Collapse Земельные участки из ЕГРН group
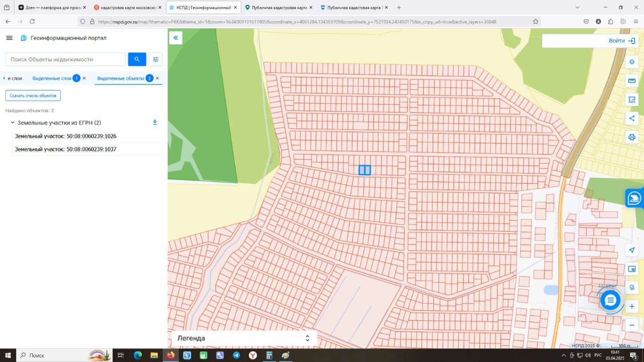 click(13, 123)
